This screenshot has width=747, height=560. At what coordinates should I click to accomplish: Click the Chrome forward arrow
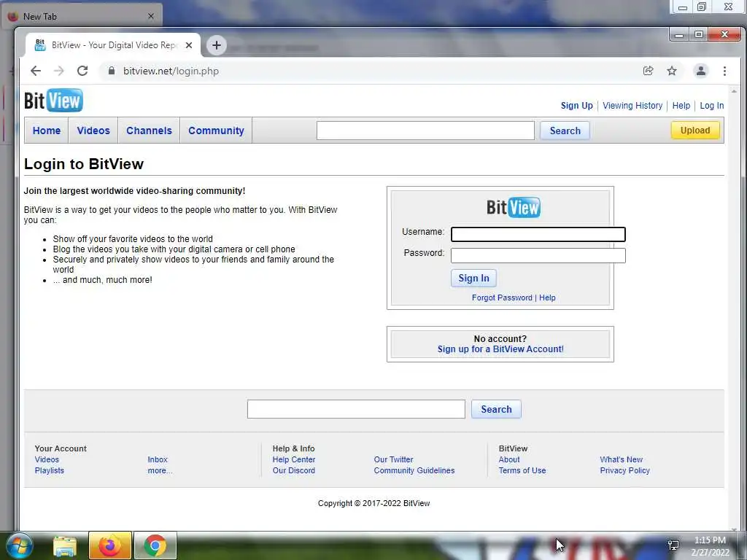coord(58,71)
